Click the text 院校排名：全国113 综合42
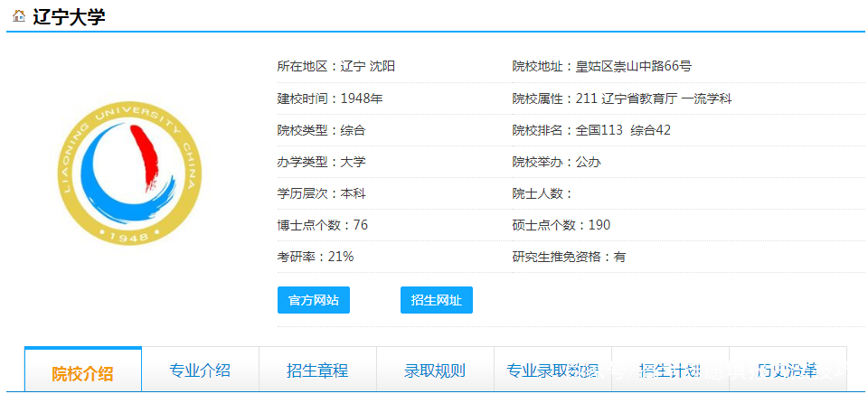Image resolution: width=868 pixels, height=394 pixels. pos(591,131)
